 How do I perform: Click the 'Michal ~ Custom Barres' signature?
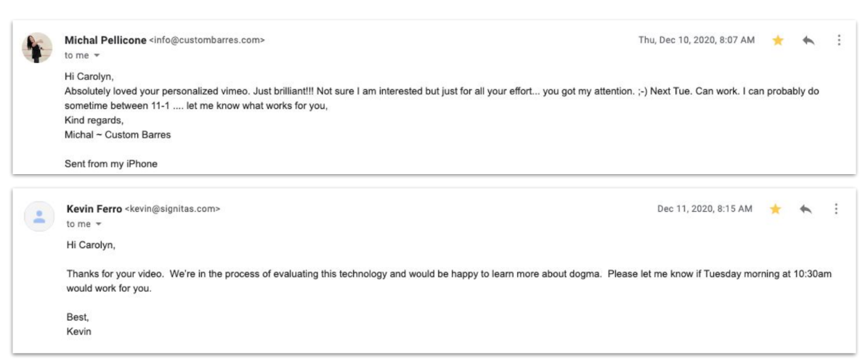(x=118, y=135)
